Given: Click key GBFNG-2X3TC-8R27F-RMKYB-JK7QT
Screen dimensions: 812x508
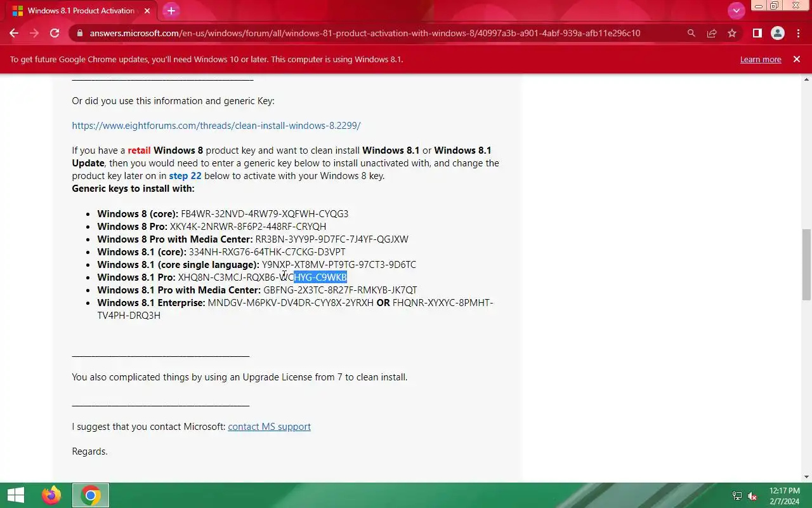Looking at the screenshot, I should 340,290.
